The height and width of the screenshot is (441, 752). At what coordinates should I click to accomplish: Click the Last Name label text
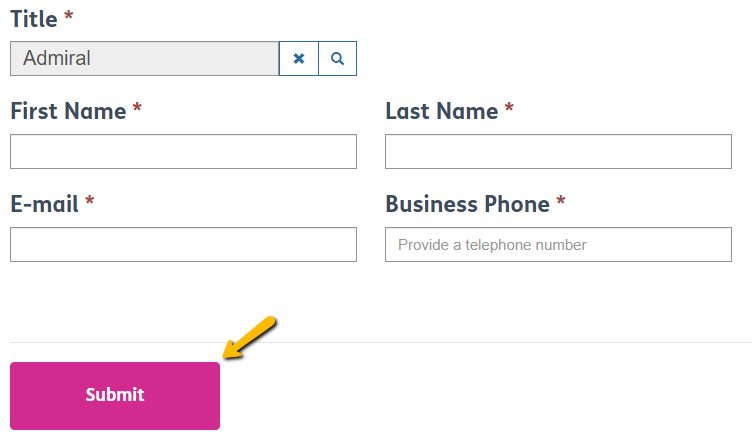[441, 111]
